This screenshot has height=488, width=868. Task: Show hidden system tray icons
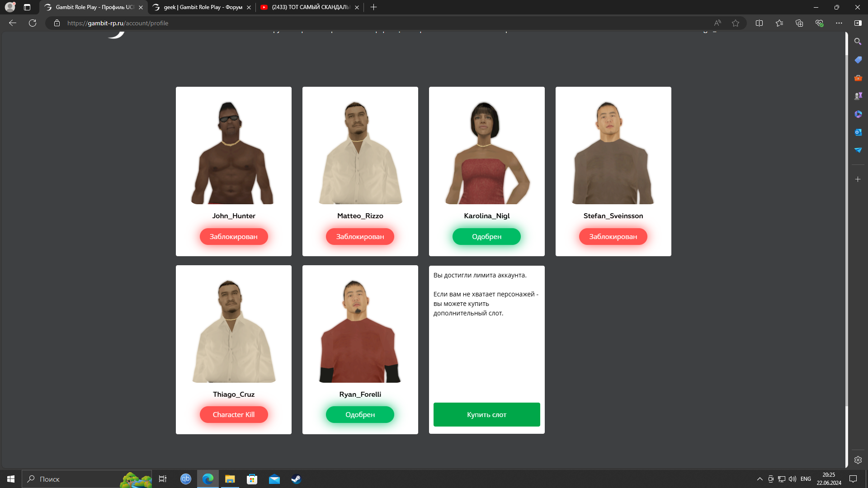(759, 479)
